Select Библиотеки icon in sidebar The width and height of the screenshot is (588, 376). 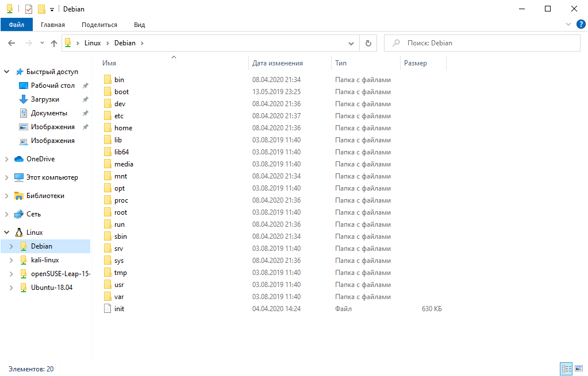pos(19,196)
